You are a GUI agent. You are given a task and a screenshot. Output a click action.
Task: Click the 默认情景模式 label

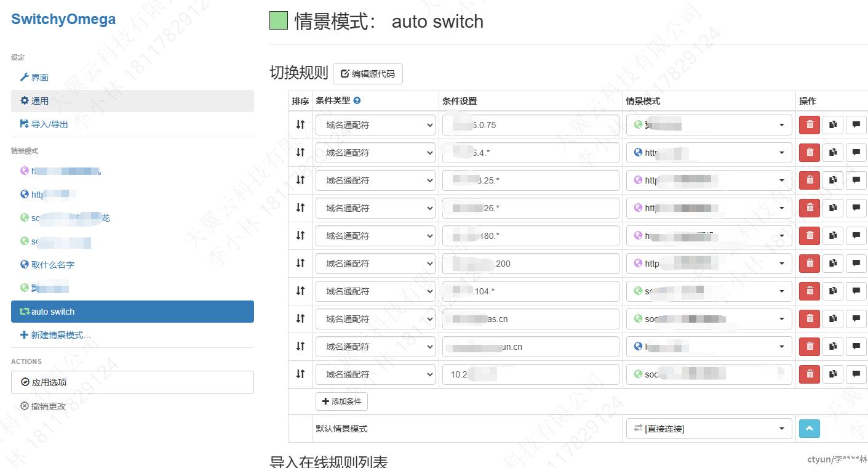(341, 429)
